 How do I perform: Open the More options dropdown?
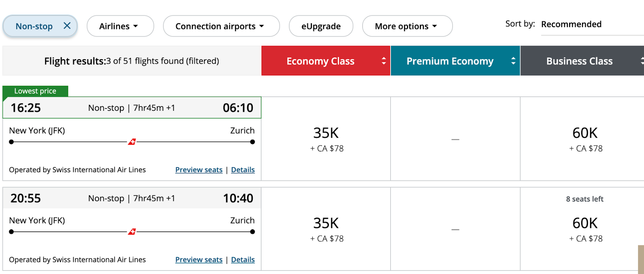pos(407,26)
